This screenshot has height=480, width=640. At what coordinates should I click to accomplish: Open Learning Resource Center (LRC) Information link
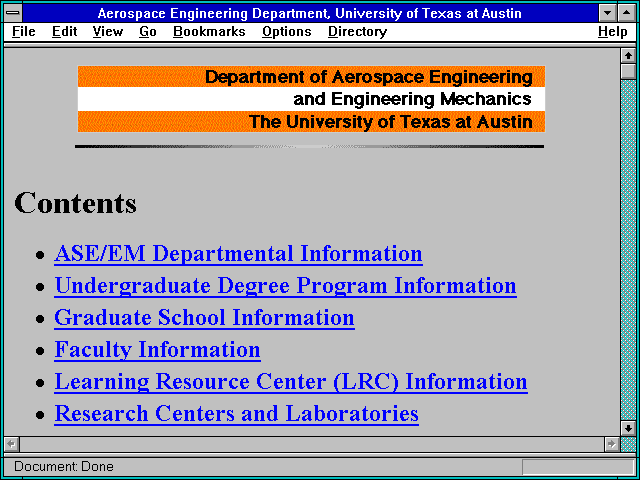tap(291, 382)
